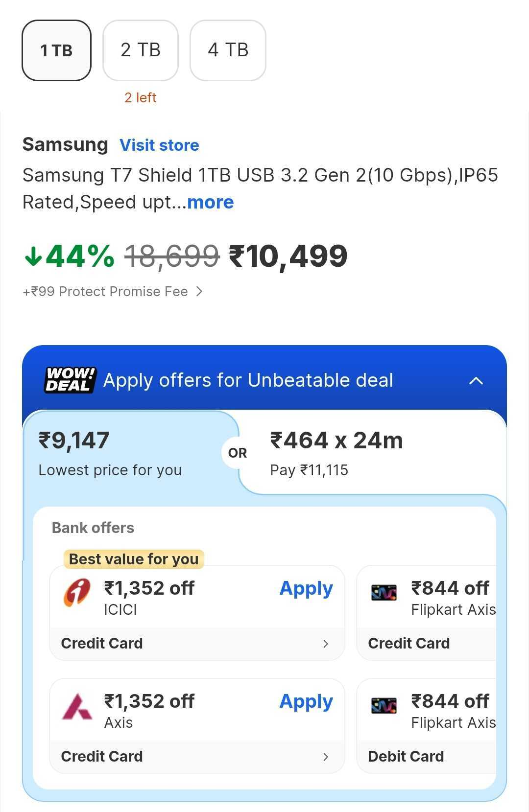
Task: Tap the ICICI bank logo icon
Action: pos(77,593)
